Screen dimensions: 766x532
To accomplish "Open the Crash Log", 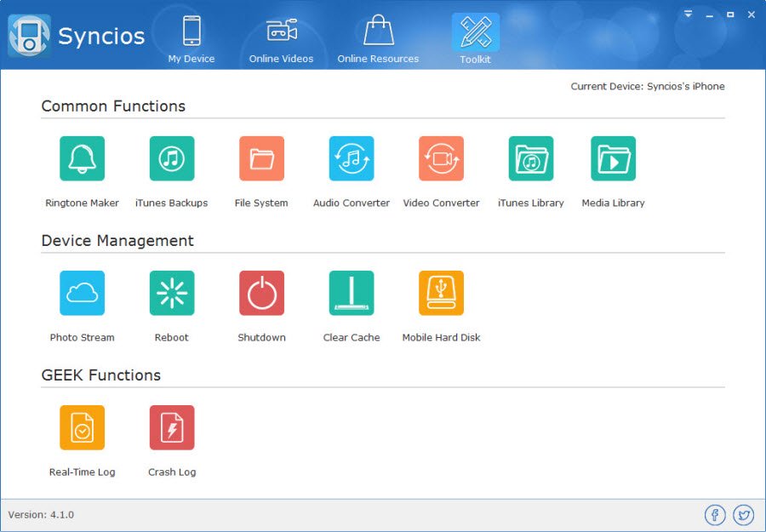I will tap(172, 428).
